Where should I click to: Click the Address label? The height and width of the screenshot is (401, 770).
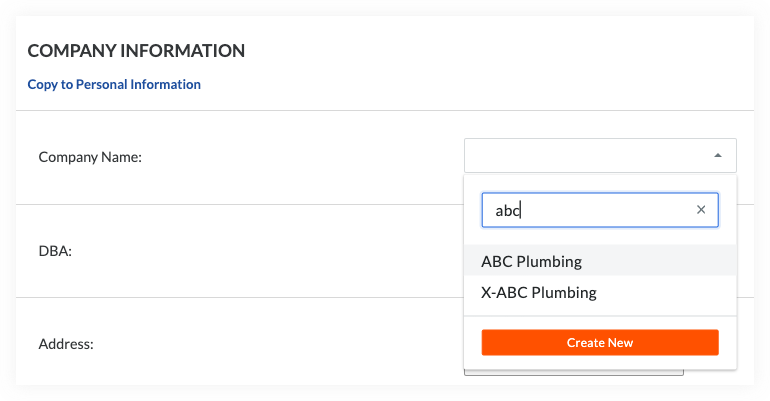66,344
